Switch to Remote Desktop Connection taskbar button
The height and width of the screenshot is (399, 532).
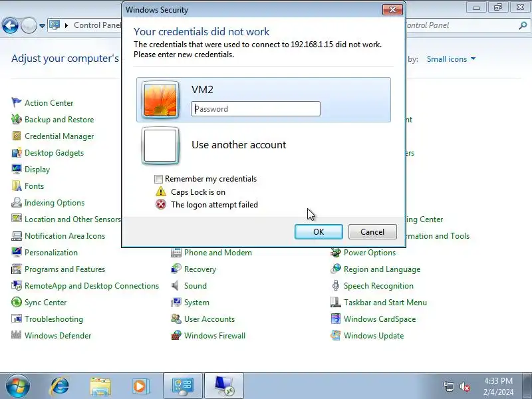point(224,386)
